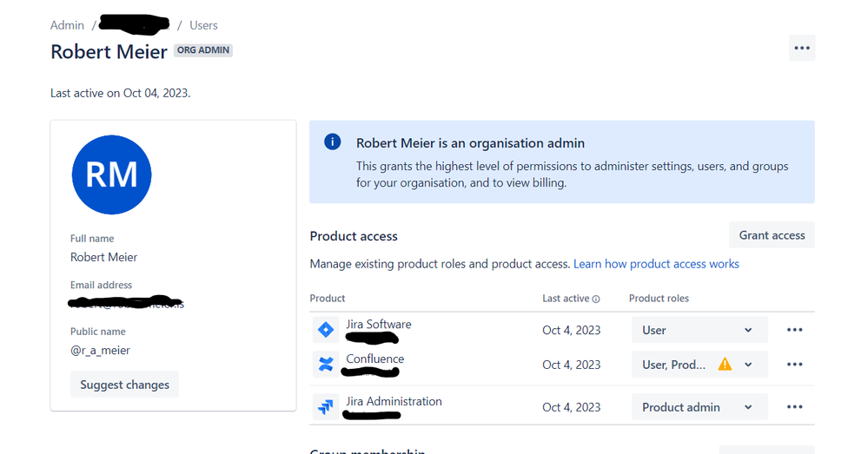The height and width of the screenshot is (454, 868).
Task: Click the Robert Meier page heading
Action: click(x=109, y=51)
